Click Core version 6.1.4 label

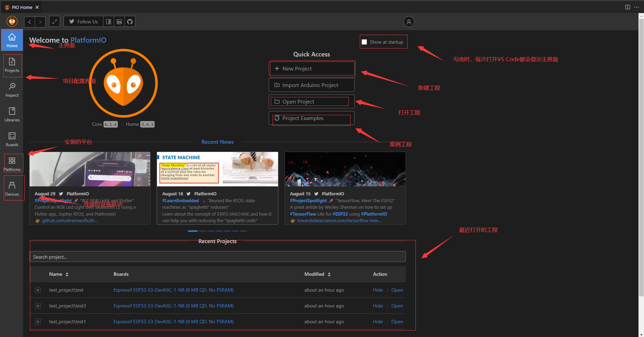point(111,124)
